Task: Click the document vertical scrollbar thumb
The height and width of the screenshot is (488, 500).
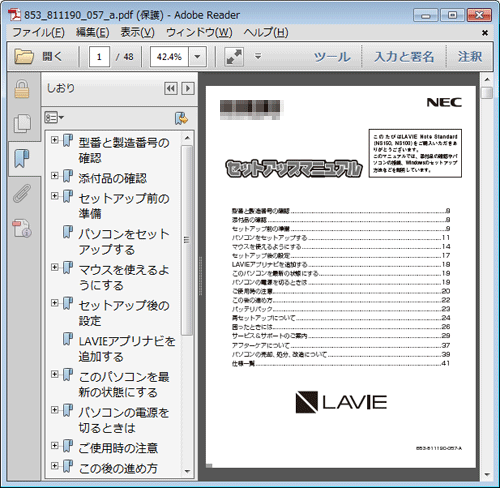Action: [487, 93]
